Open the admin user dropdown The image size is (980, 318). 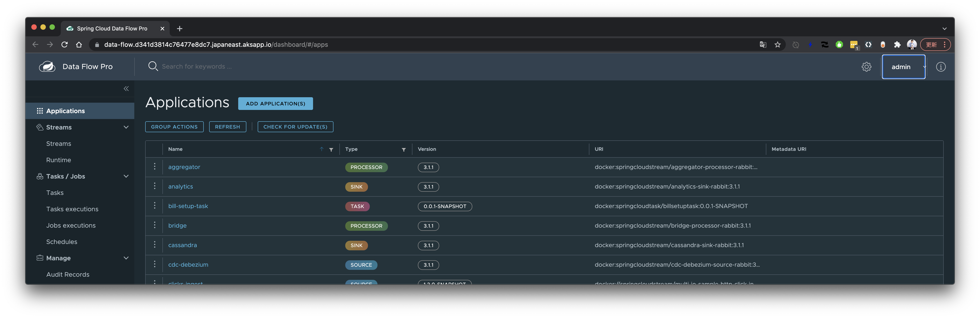[904, 67]
